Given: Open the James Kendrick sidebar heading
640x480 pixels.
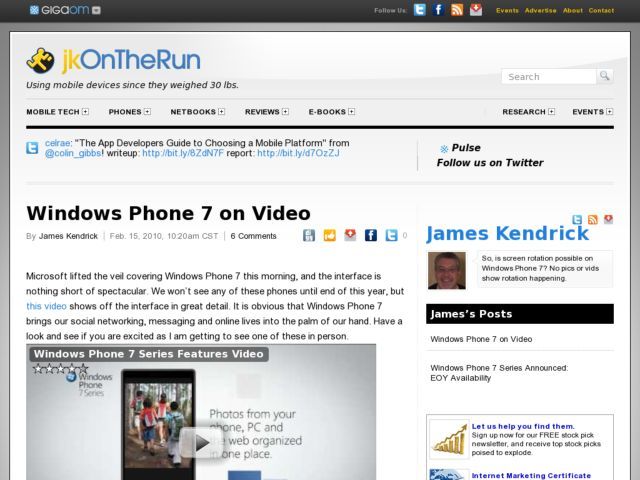Looking at the screenshot, I should pyautogui.click(x=507, y=234).
